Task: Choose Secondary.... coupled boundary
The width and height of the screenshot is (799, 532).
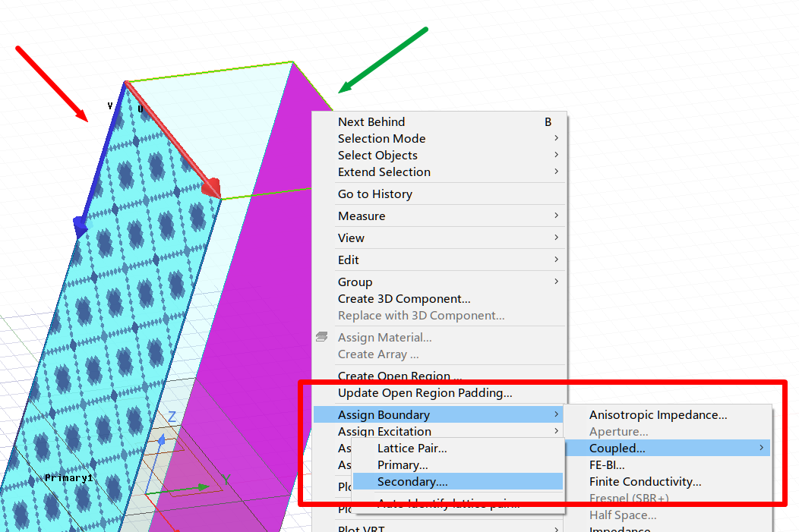Action: (457, 482)
